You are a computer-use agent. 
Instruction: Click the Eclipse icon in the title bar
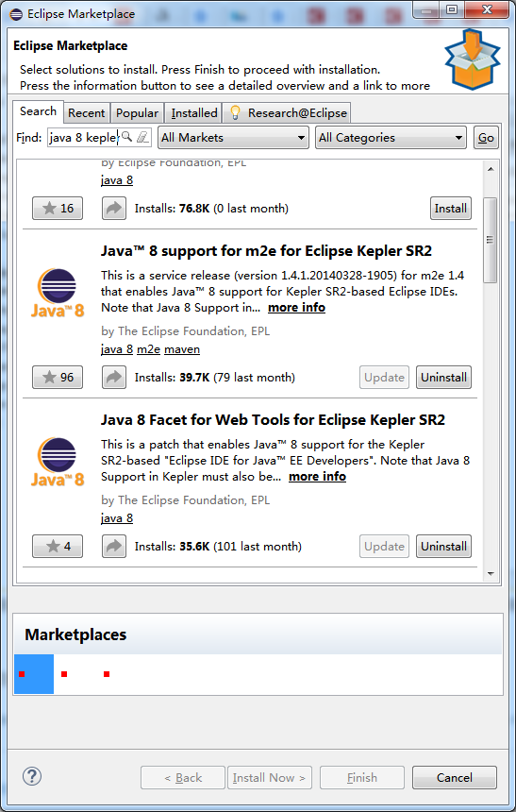tap(16, 13)
